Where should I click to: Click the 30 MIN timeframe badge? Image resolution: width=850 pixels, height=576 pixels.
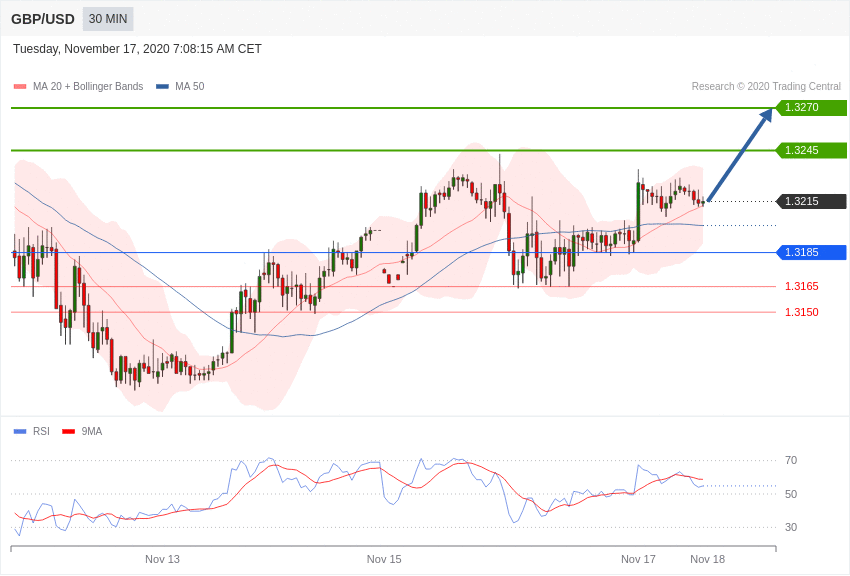[108, 19]
